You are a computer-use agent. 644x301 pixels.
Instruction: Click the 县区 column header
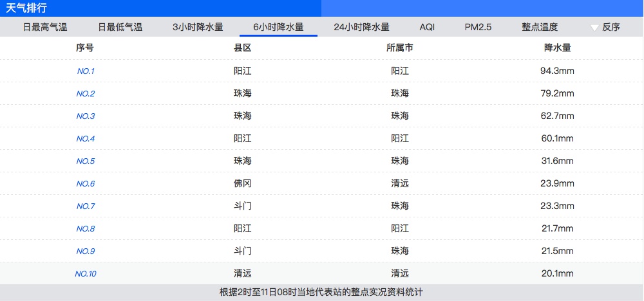click(x=242, y=48)
